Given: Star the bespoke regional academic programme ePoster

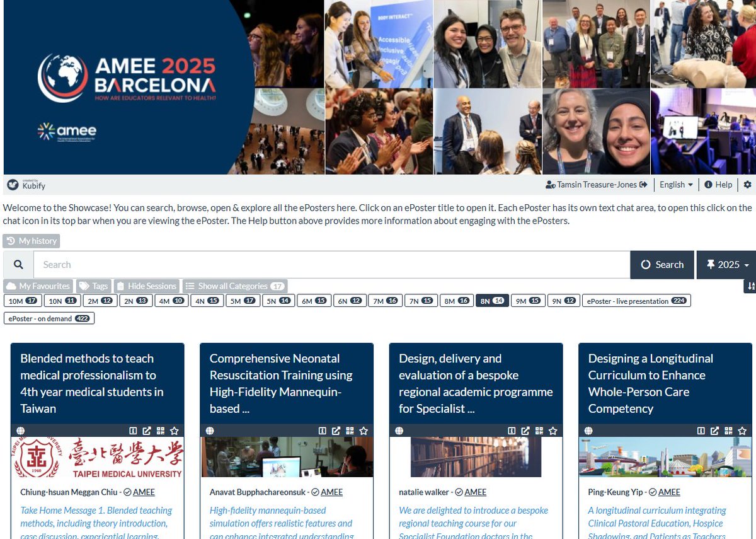Looking at the screenshot, I should (553, 431).
